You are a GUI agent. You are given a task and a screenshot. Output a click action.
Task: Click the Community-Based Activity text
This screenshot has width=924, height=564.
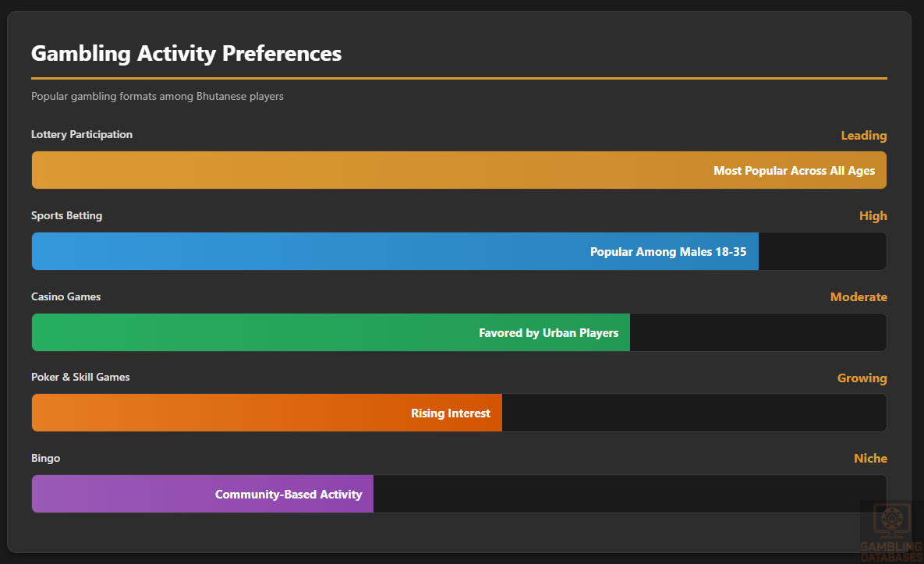[x=289, y=495]
